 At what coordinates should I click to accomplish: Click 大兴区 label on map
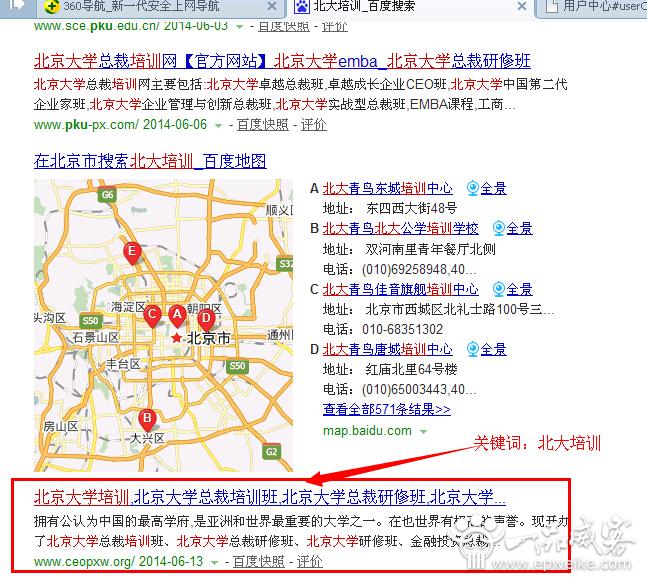(147, 438)
